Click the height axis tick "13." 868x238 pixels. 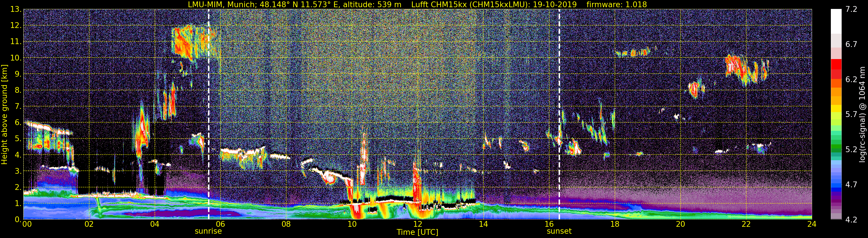click(16, 10)
